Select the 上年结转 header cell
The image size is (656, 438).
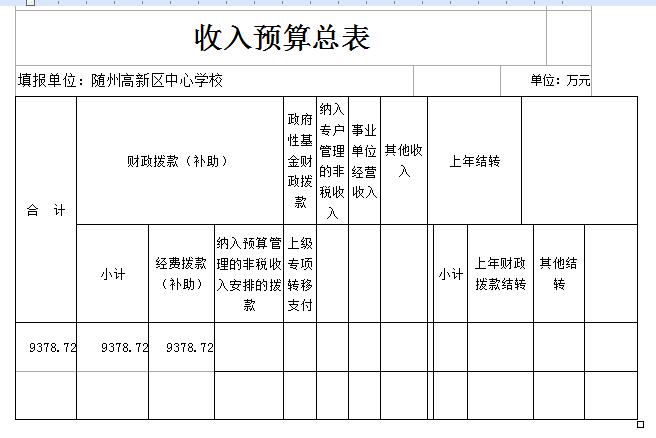click(x=474, y=161)
